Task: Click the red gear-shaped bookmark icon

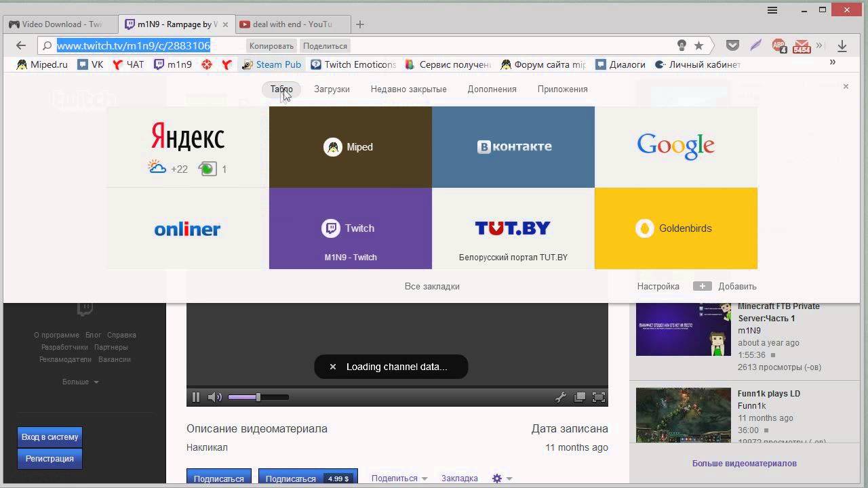Action: (207, 64)
